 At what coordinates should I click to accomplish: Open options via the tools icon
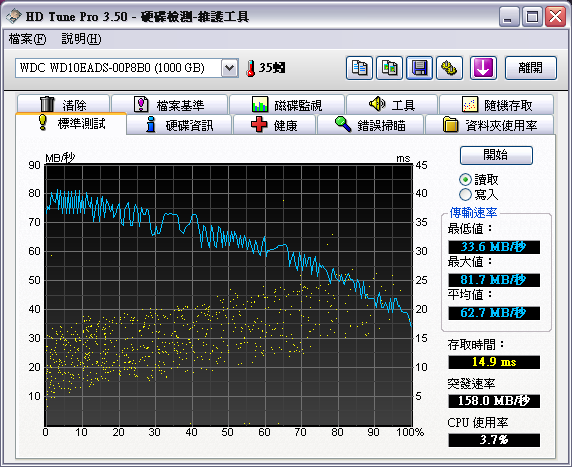[449, 68]
